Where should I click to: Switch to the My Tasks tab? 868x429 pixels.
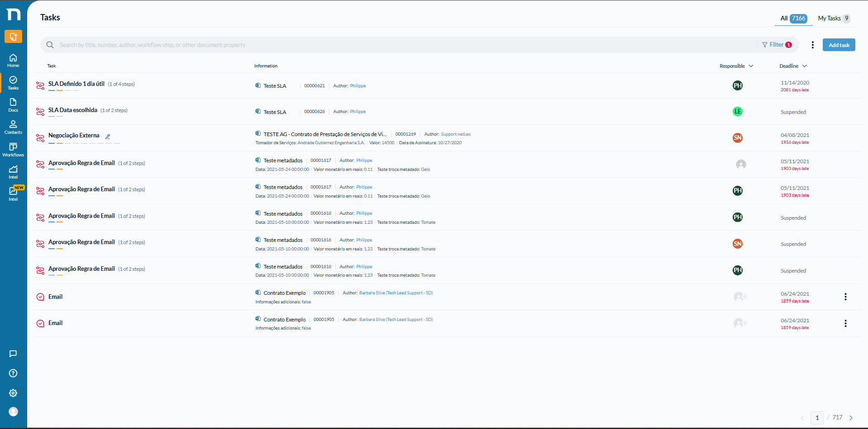click(834, 19)
